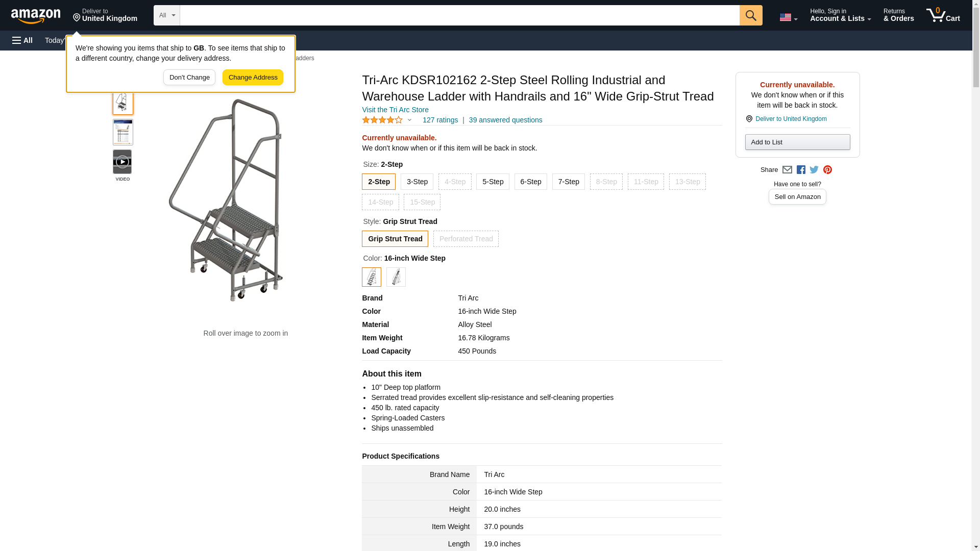Play the product video thumbnail

(122, 162)
